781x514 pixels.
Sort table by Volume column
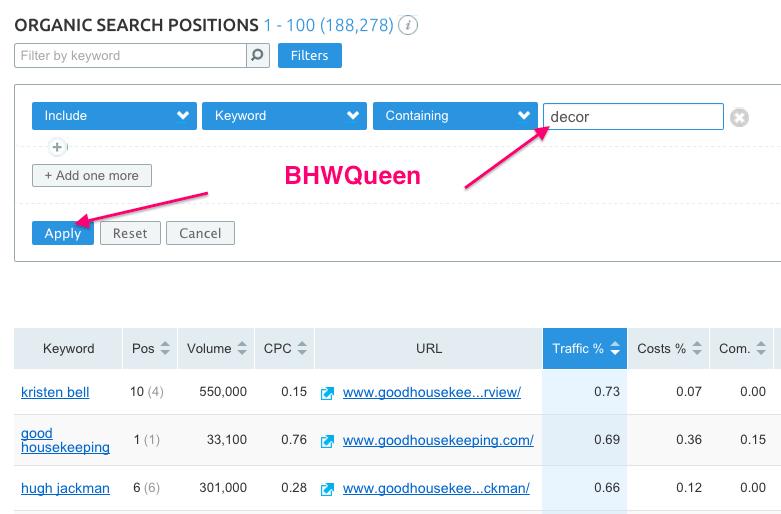click(x=240, y=349)
